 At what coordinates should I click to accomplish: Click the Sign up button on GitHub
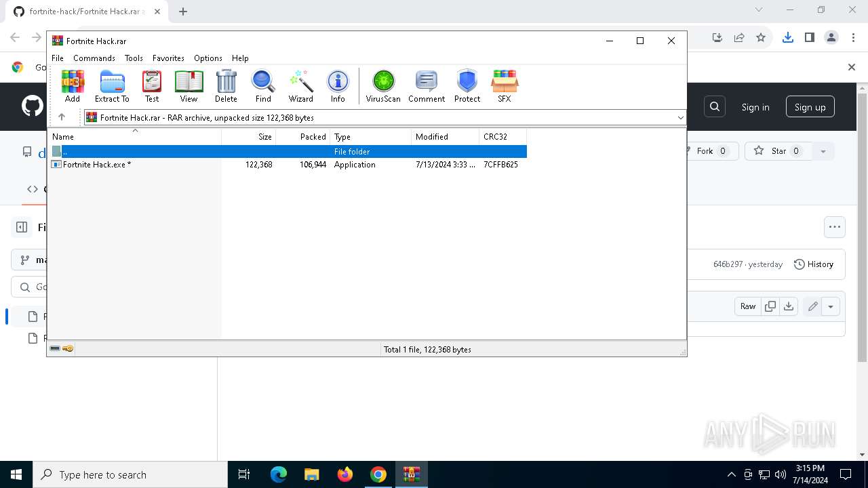(810, 107)
